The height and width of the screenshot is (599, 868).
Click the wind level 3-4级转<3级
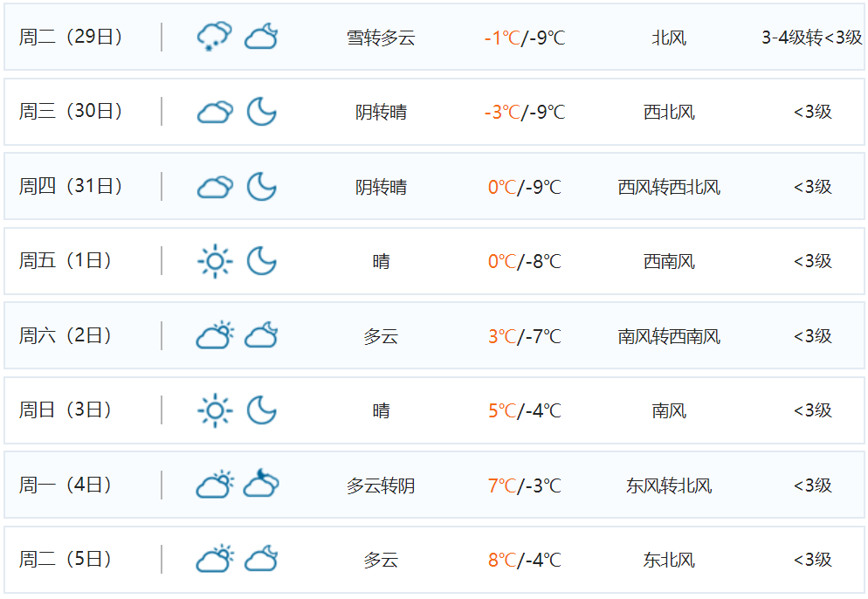point(811,38)
